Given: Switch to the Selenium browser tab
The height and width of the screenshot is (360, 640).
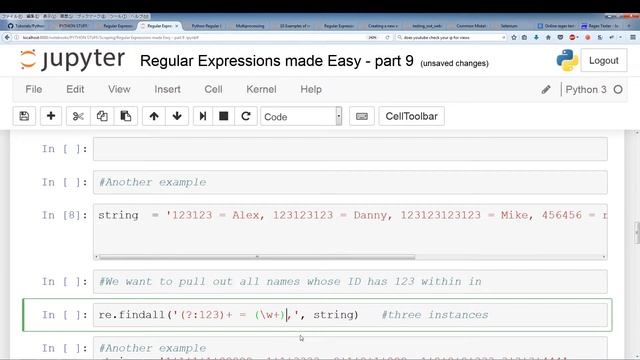Looking at the screenshot, I should [x=509, y=26].
